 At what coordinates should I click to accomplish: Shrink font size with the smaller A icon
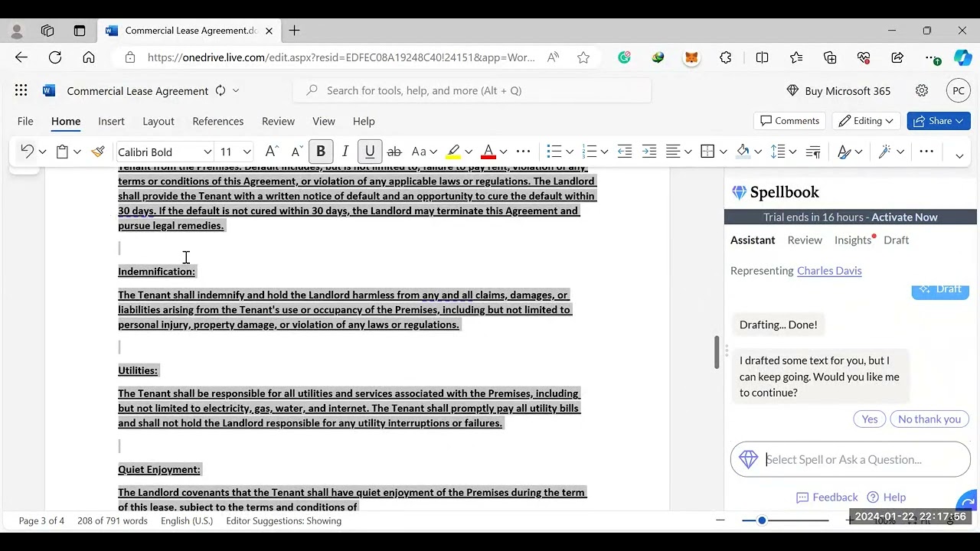(x=296, y=152)
